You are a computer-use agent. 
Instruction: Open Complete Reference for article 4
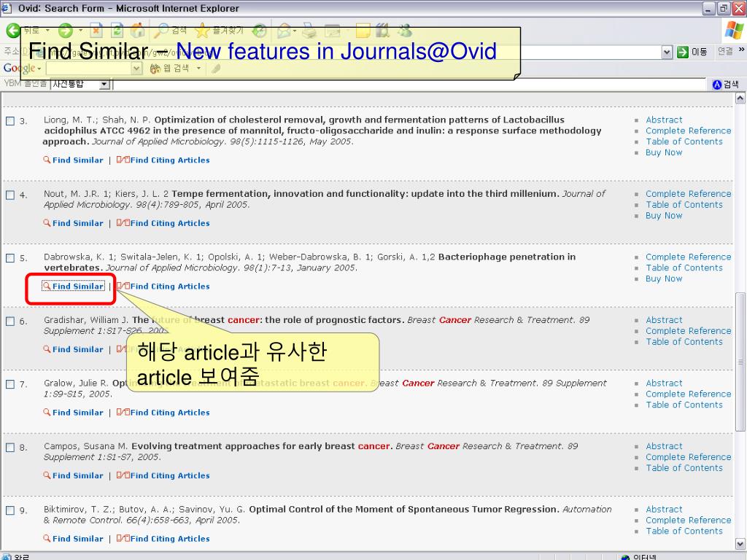tap(688, 194)
